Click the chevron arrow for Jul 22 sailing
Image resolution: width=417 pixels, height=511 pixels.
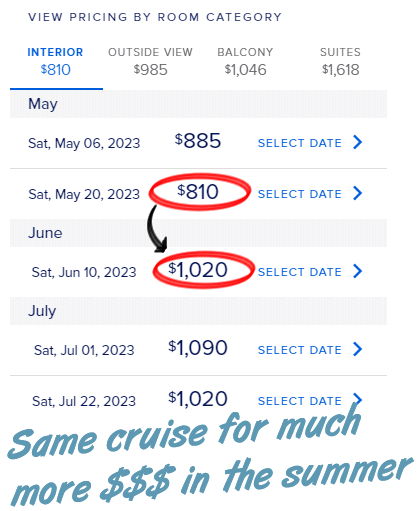[x=357, y=399]
